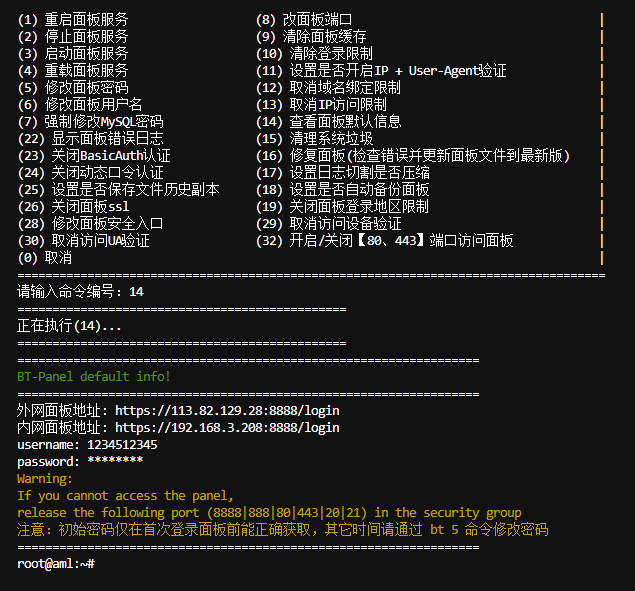The image size is (635, 591).
Task: Click menu line (32) 开启/关闭【80、443】端口访问面板
Action: coord(385,241)
